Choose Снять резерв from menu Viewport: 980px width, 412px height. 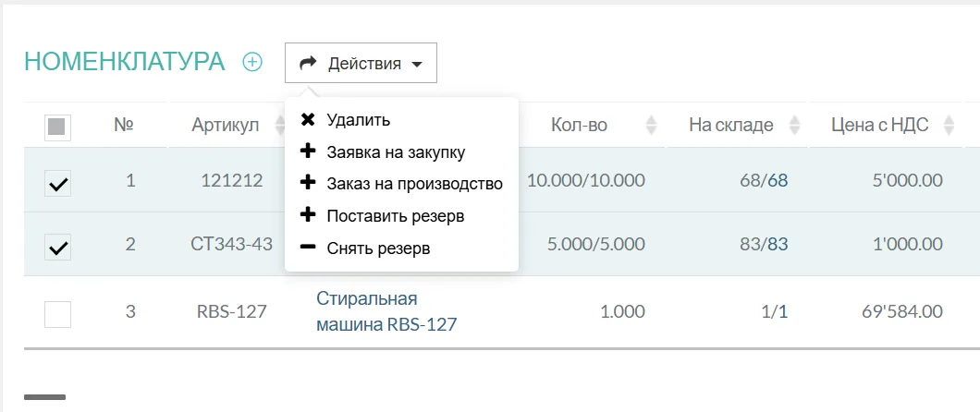coord(378,248)
